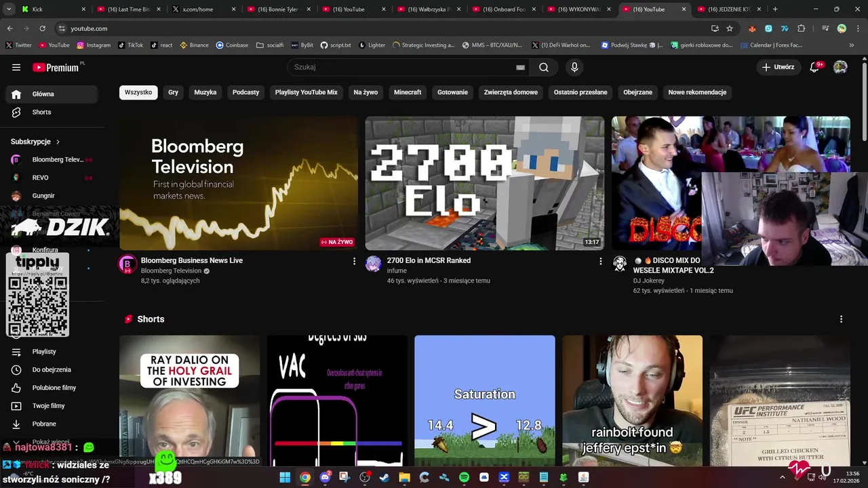Image resolution: width=868 pixels, height=488 pixels.
Task: Open the Bloomberg Telev... subscription
Action: [52, 160]
